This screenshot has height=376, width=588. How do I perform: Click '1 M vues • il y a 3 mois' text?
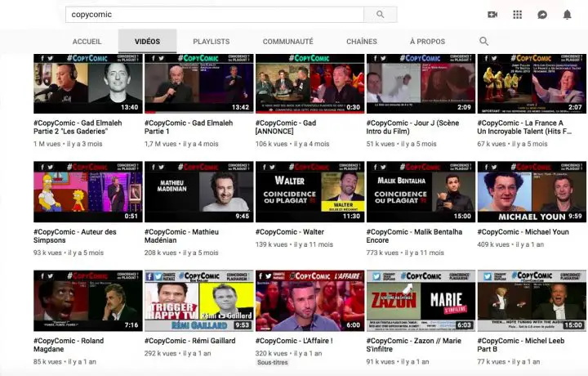68,144
